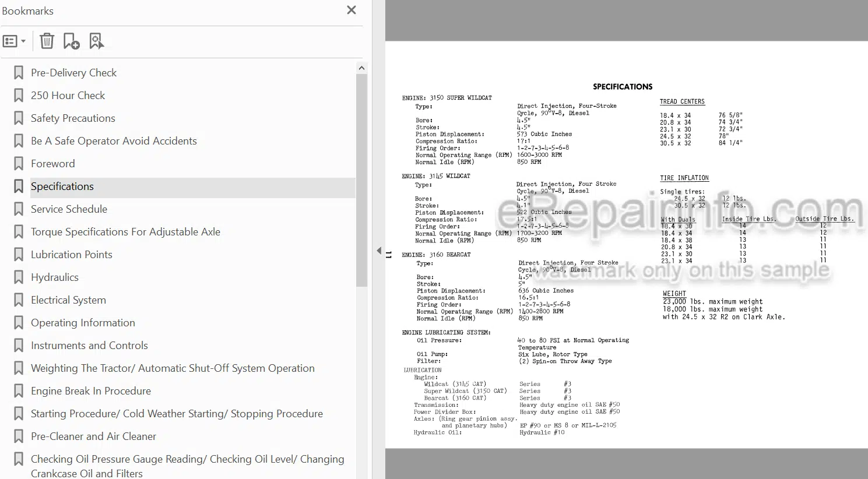
Task: Open Weighting The Tractor bookmark
Action: point(173,368)
